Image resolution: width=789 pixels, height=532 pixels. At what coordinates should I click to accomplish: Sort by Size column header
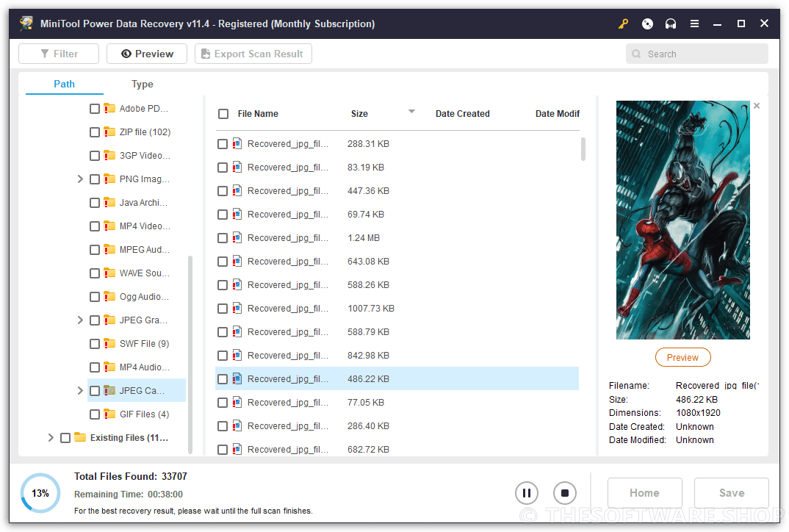(x=359, y=114)
